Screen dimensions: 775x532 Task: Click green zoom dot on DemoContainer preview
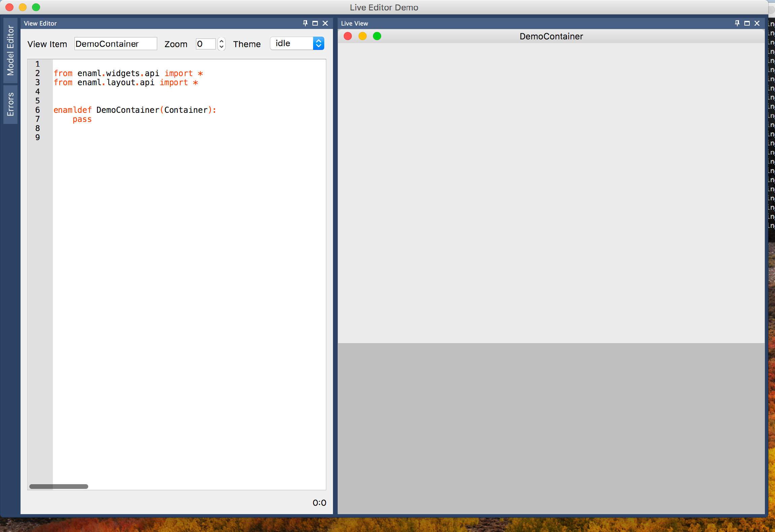(377, 36)
